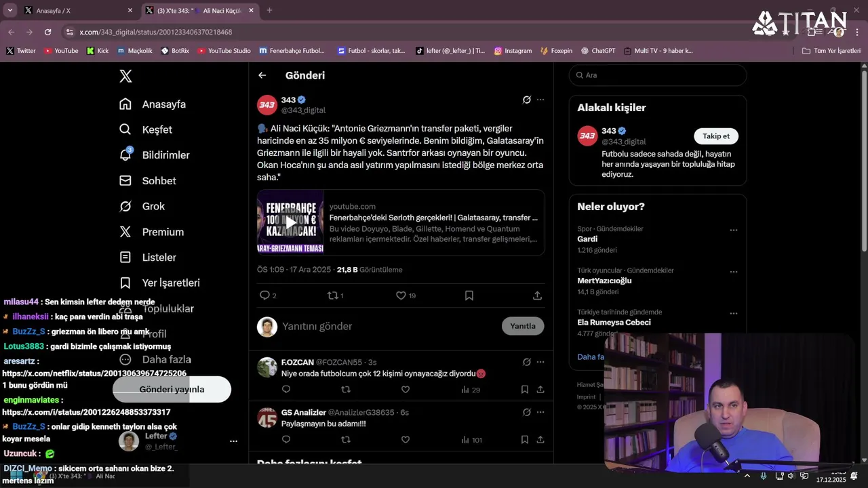
Task: Open the Kick bookmark
Action: pos(98,51)
